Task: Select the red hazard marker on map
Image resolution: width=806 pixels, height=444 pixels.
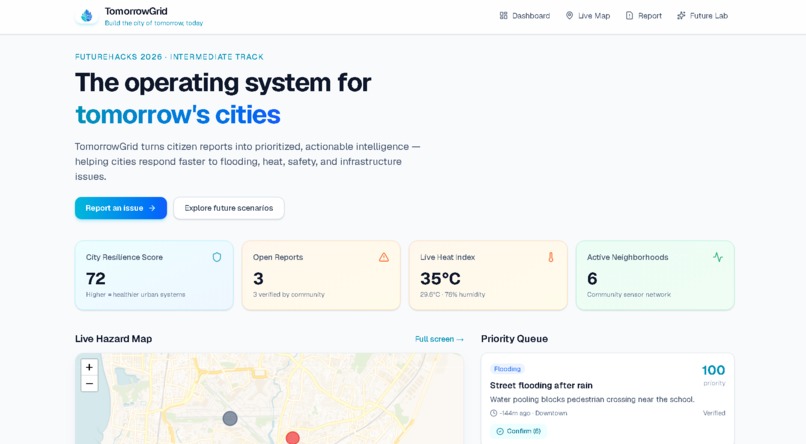Action: tap(292, 438)
